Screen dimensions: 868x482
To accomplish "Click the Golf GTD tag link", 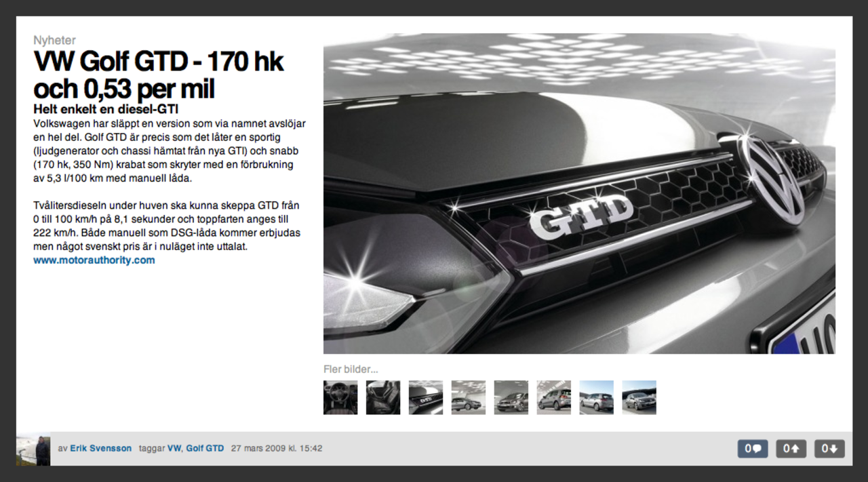I will (x=205, y=448).
